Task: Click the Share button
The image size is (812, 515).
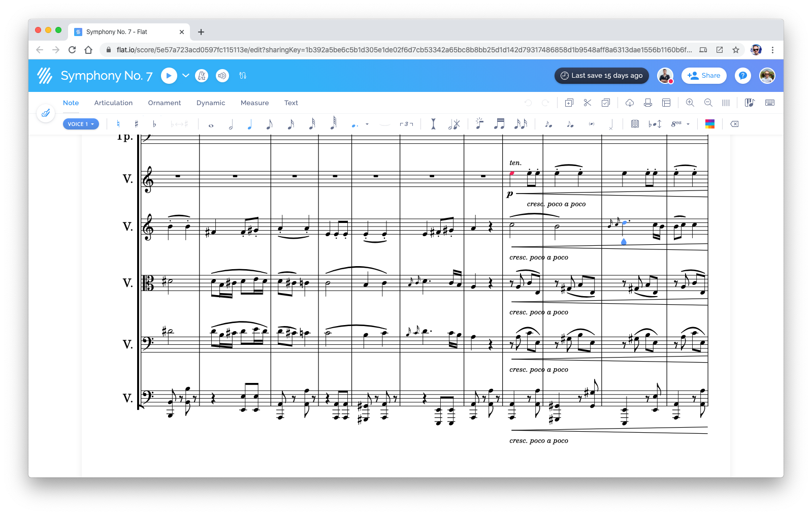Action: pos(704,76)
